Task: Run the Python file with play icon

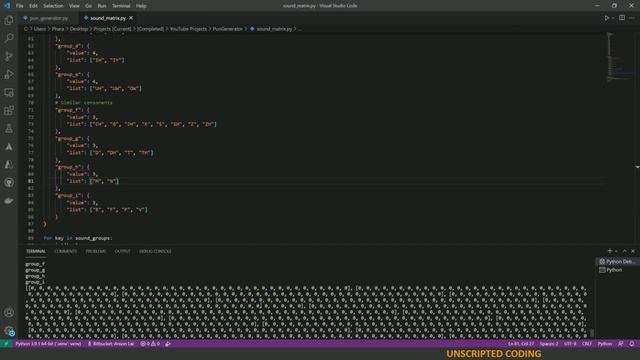Action: [x=607, y=18]
